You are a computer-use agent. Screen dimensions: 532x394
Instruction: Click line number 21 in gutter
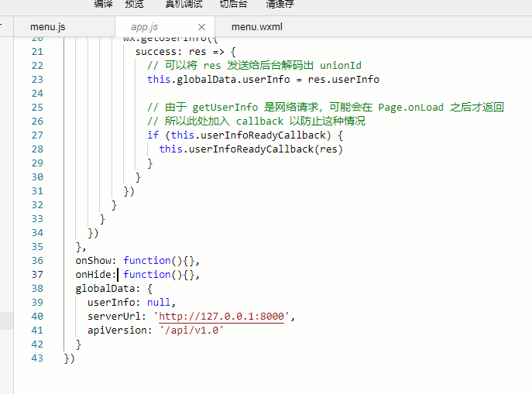(x=37, y=52)
